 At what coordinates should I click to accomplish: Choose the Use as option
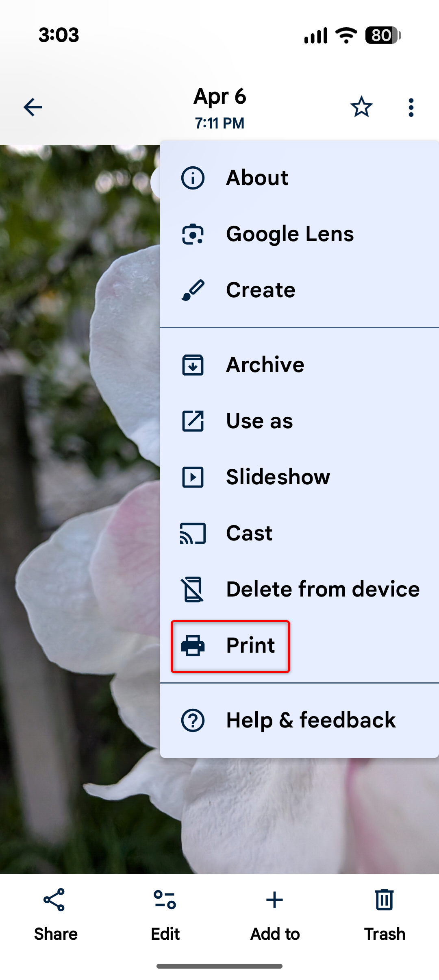(300, 421)
